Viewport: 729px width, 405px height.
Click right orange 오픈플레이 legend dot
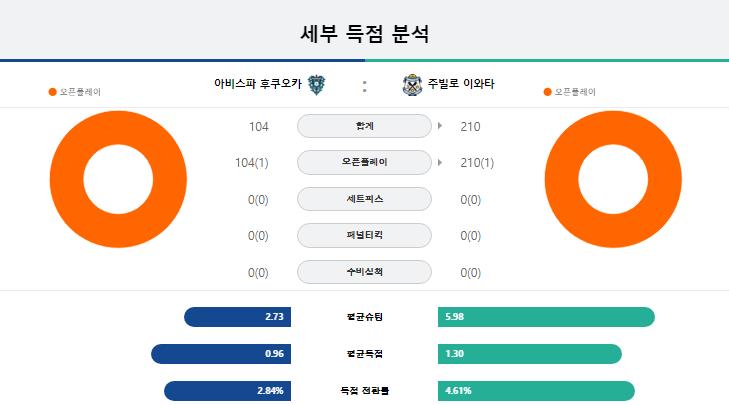tap(547, 92)
